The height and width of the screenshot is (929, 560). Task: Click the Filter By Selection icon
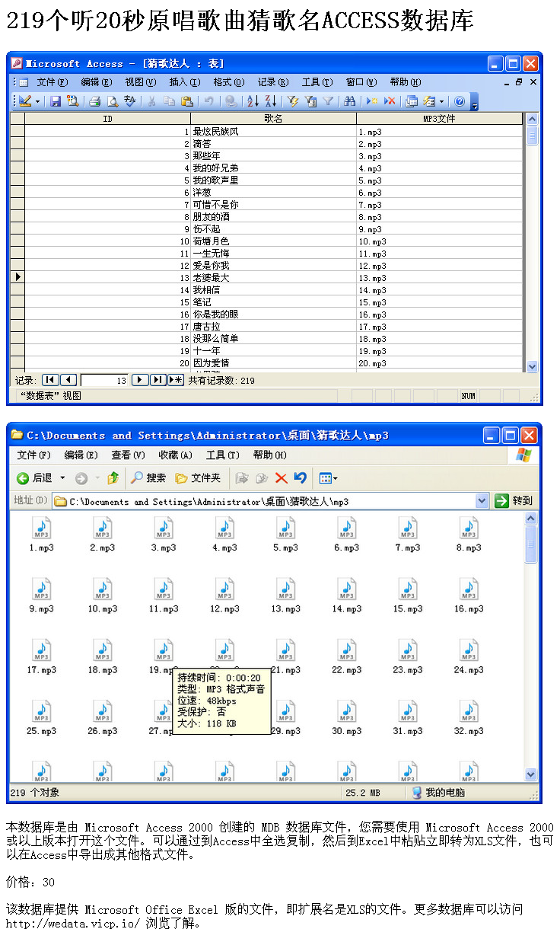pyautogui.click(x=293, y=101)
